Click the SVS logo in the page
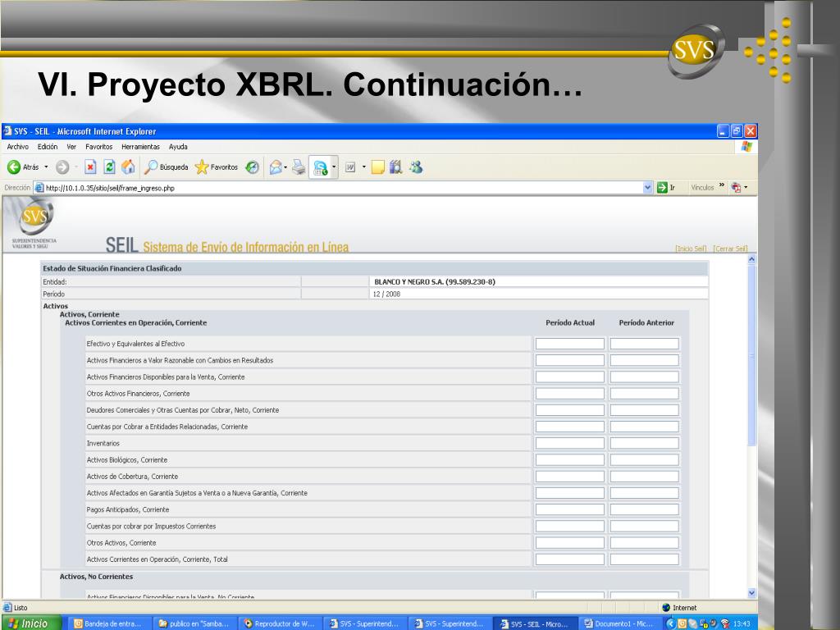The height and width of the screenshot is (630, 840). (x=35, y=217)
